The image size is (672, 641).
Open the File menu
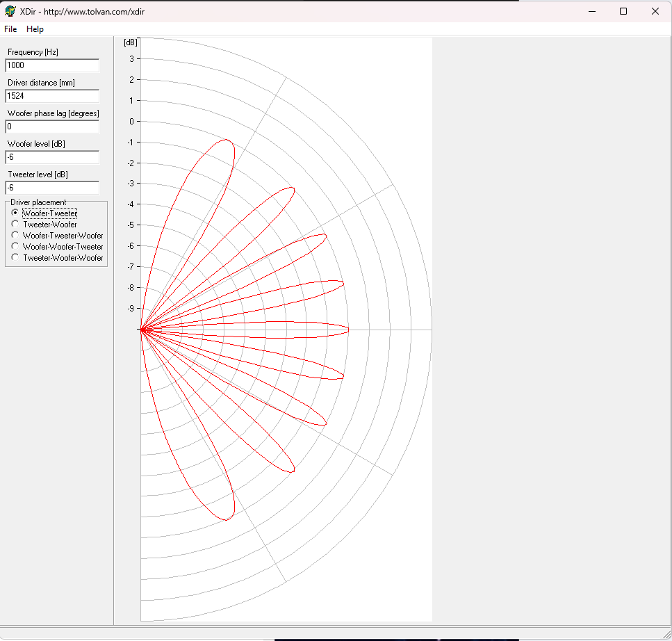10,29
